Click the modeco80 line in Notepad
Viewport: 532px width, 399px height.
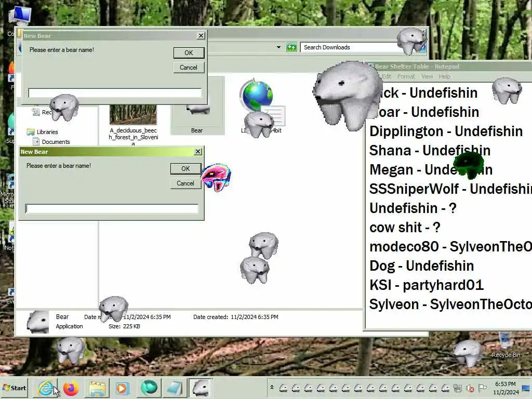click(x=450, y=247)
